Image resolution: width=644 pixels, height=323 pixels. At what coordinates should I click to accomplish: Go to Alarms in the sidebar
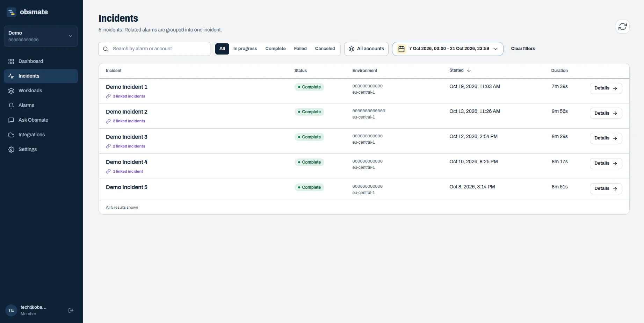point(41,105)
